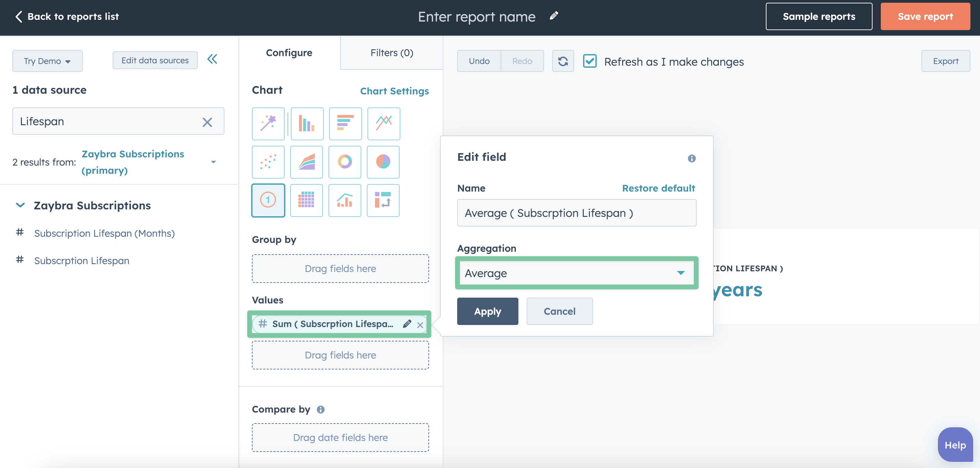
Task: Open the Compare by info icon
Action: click(x=321, y=409)
